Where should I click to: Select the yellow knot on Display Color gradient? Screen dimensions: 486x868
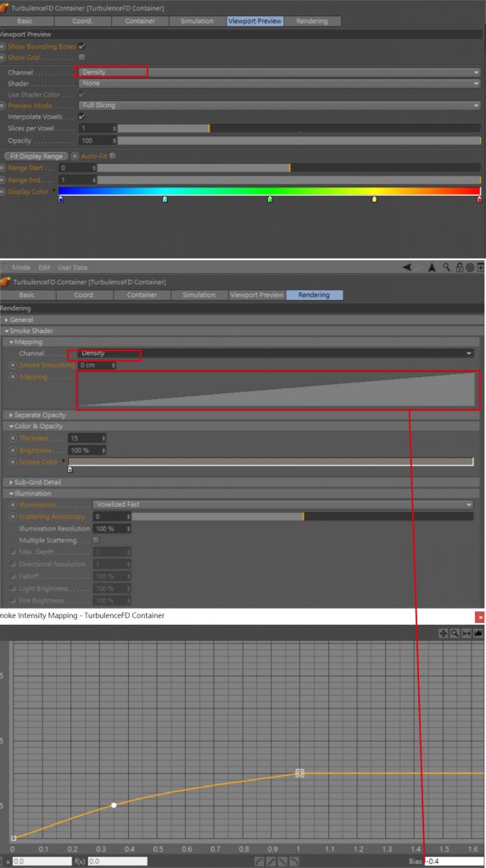[x=375, y=199]
